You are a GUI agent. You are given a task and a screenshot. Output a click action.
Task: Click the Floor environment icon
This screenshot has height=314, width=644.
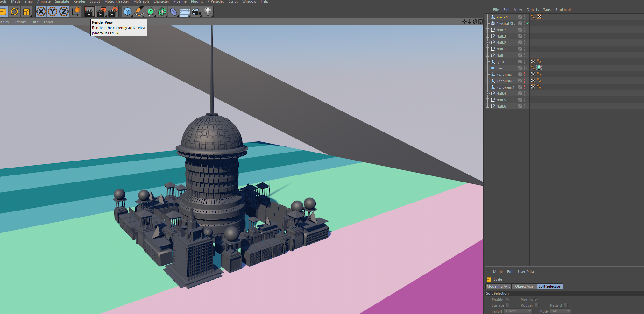pos(185,12)
